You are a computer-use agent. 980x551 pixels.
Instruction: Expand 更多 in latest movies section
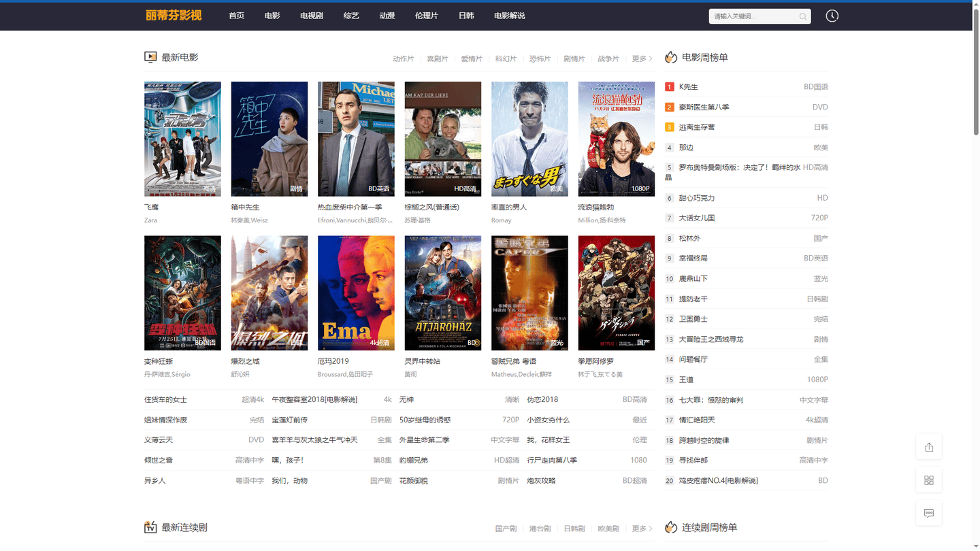(x=642, y=59)
